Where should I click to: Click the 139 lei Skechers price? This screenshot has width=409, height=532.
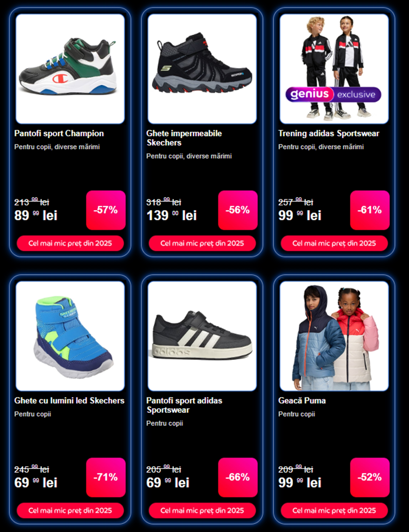point(171,215)
